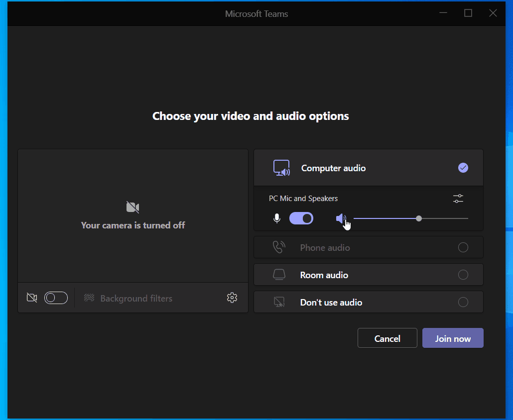The image size is (513, 420).
Task: Click Join now button
Action: tap(453, 338)
